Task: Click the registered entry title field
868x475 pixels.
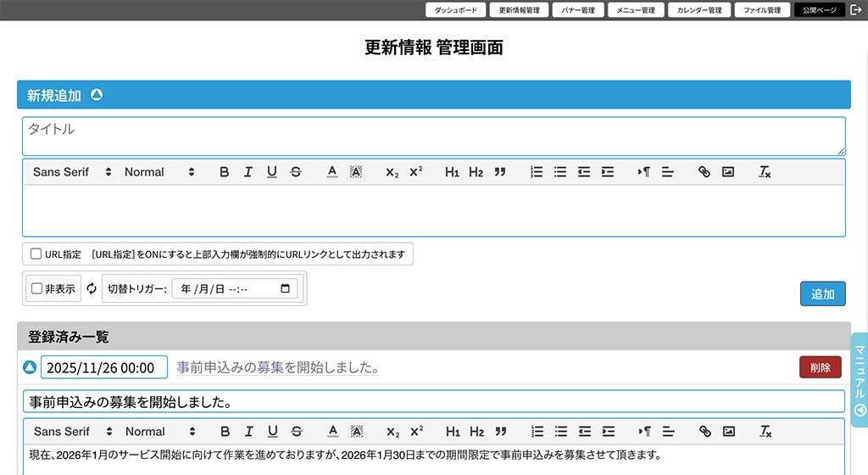Action: tap(434, 402)
